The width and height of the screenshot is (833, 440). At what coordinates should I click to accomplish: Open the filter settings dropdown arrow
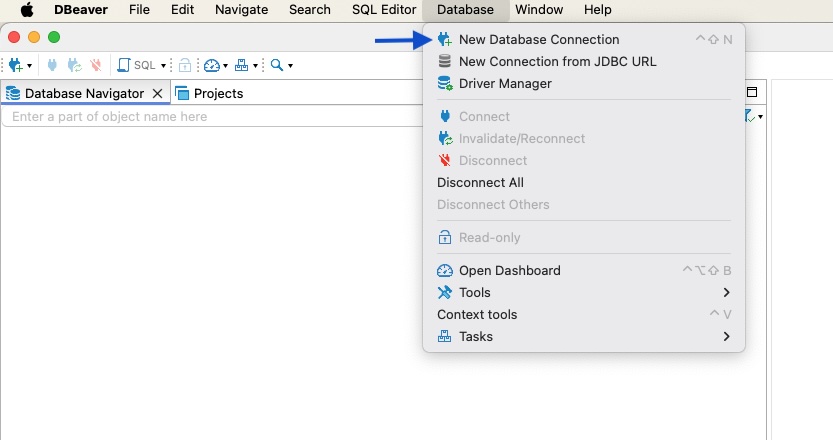(x=760, y=117)
